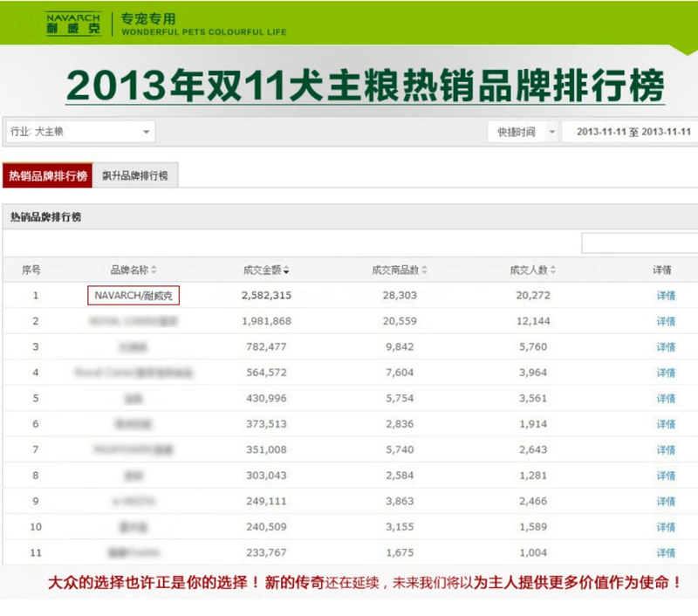
Task: Click the product count 5,754
Action: tap(400, 399)
